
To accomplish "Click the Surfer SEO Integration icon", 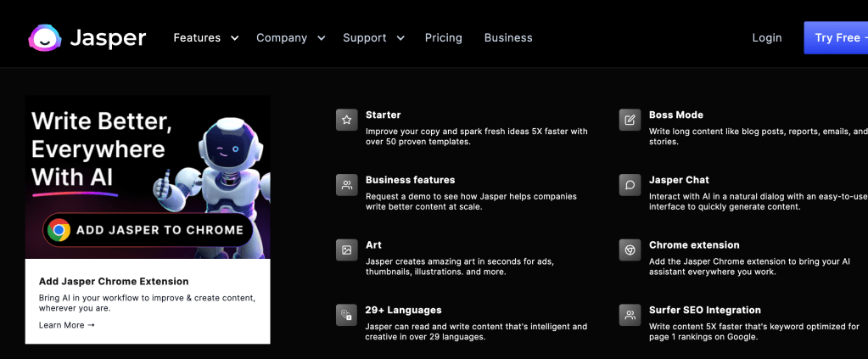I will tap(630, 315).
